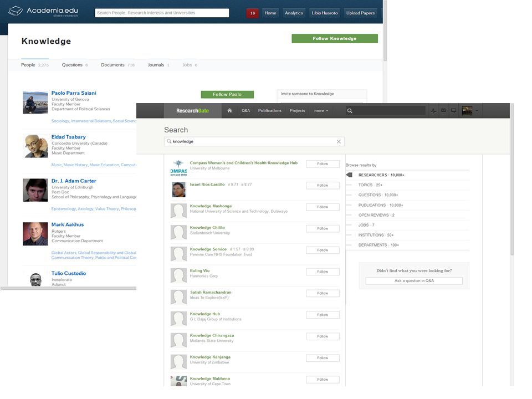
Task: Open Libio Huaroto profile in Academia
Action: point(325,13)
